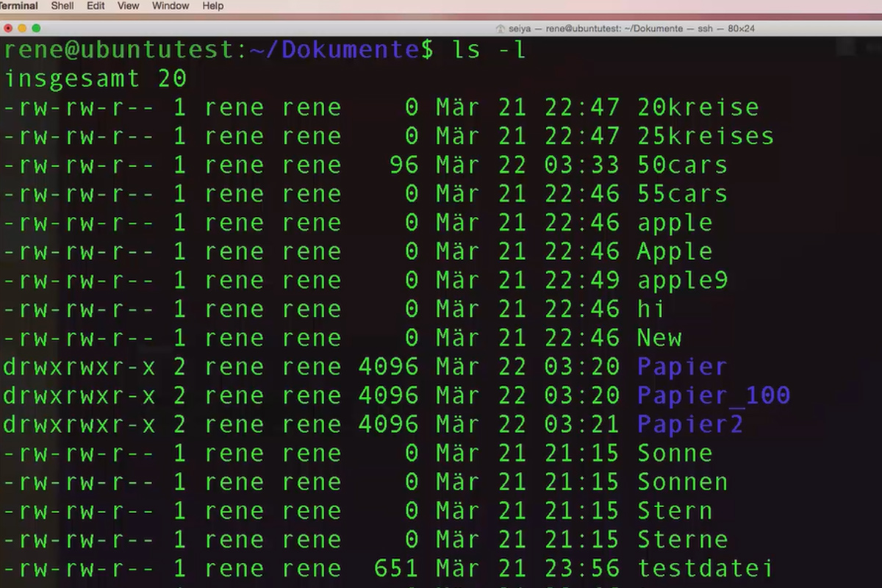Open the View menu

pyautogui.click(x=128, y=6)
